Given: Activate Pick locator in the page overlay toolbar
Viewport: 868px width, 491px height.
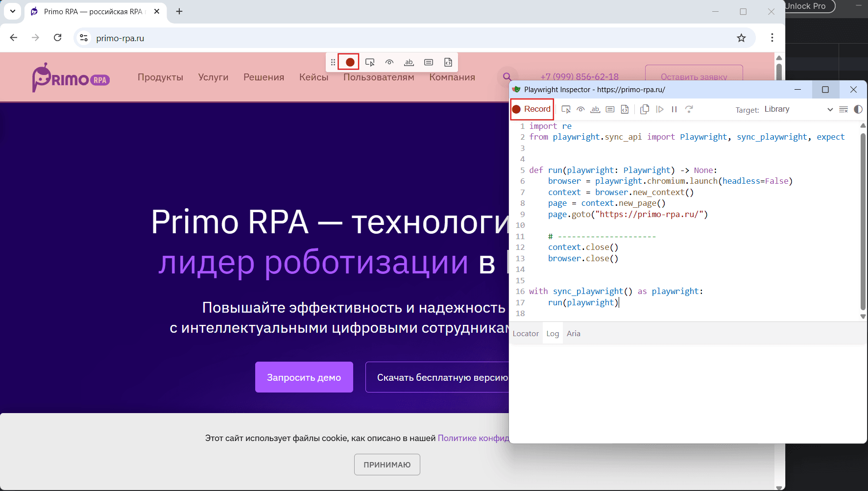Looking at the screenshot, I should 370,62.
